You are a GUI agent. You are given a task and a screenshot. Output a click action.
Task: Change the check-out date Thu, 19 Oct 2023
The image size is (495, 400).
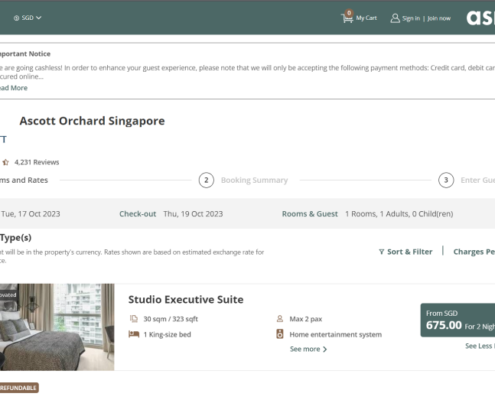(x=193, y=214)
